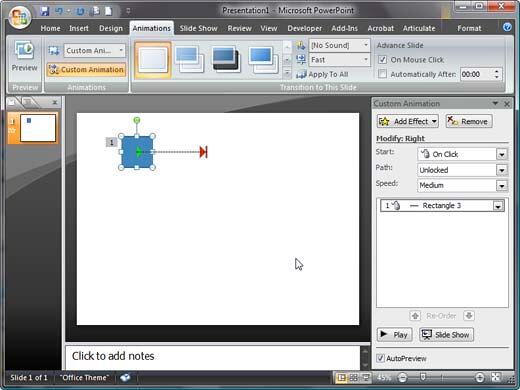The height and width of the screenshot is (390, 520).
Task: Open the Format contextual tab
Action: click(469, 28)
